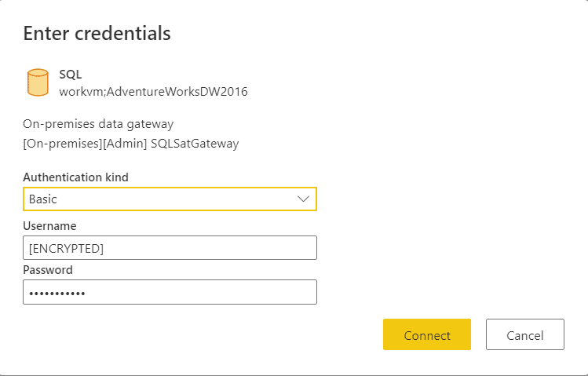The image size is (588, 376).
Task: Click the orange SQL database cylinder icon
Action: pyautogui.click(x=38, y=82)
